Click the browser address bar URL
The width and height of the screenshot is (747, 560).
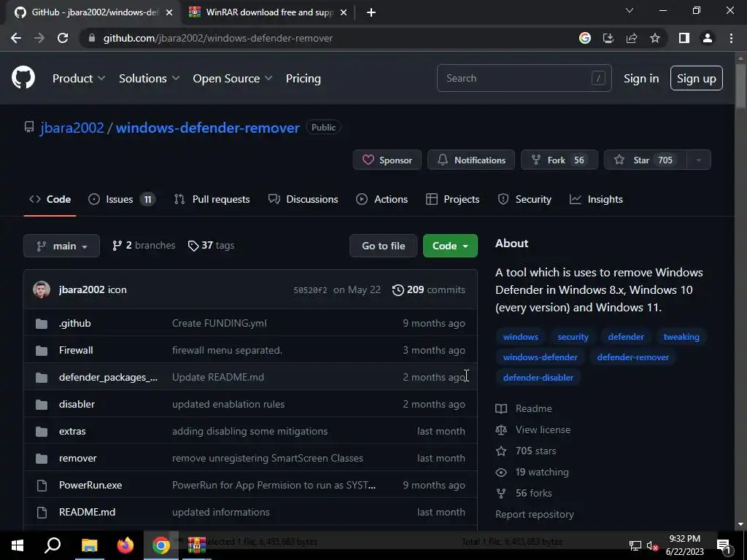(x=218, y=38)
